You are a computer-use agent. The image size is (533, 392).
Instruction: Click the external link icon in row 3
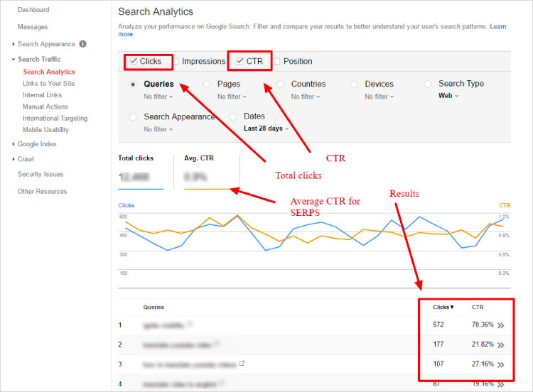coord(242,364)
